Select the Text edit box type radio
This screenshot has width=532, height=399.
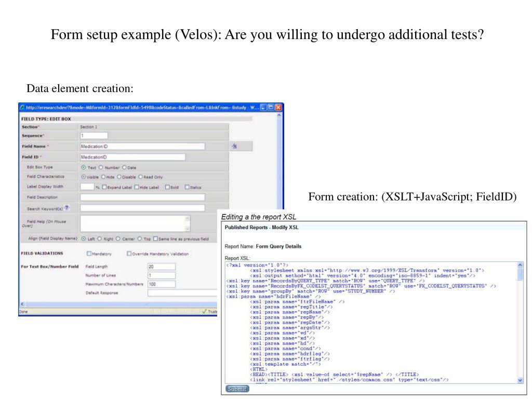point(84,167)
